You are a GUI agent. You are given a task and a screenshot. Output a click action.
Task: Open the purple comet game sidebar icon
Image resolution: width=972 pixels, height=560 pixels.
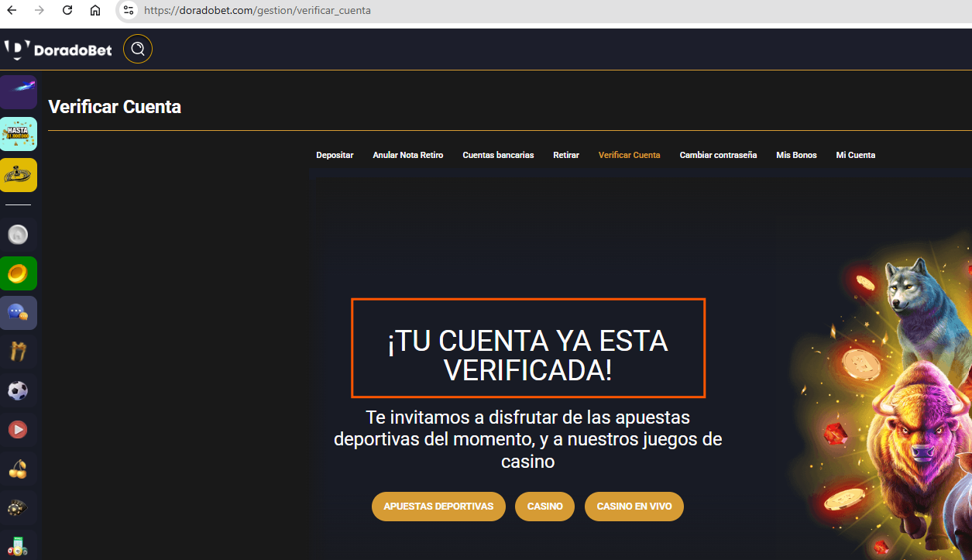[x=18, y=92]
